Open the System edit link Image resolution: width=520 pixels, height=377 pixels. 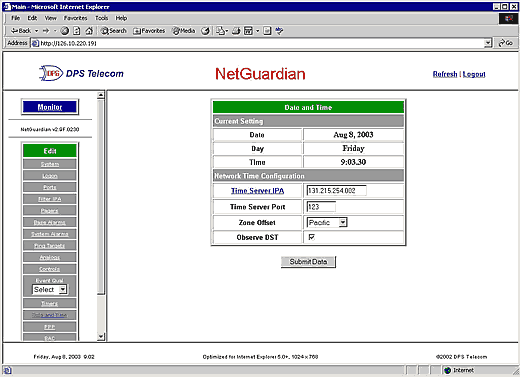click(50, 164)
